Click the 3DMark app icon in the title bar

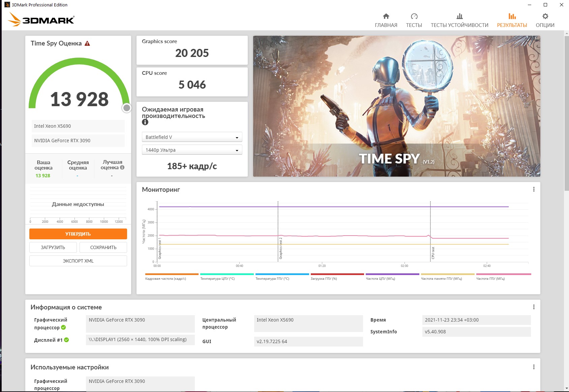[7, 5]
